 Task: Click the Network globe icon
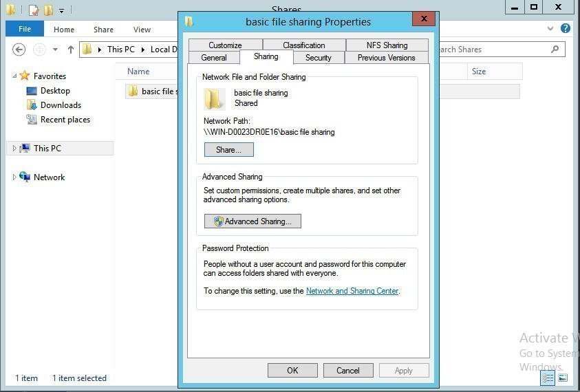pyautogui.click(x=24, y=176)
